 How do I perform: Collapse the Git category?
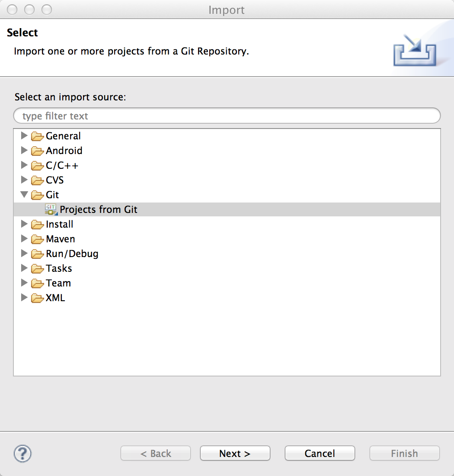coord(24,195)
